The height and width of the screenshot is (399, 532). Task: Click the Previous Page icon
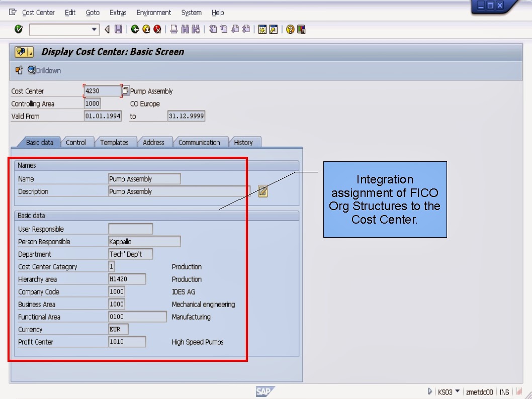(224, 30)
